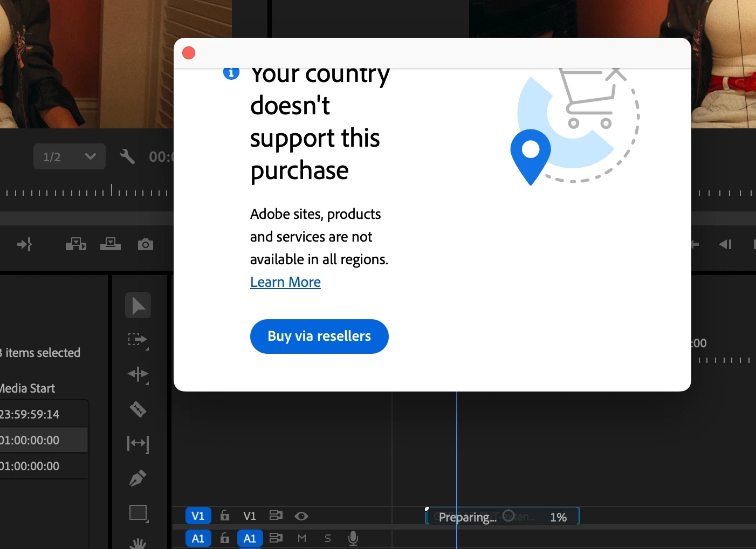The width and height of the screenshot is (756, 549).
Task: Select the Pen tool
Action: click(x=138, y=478)
